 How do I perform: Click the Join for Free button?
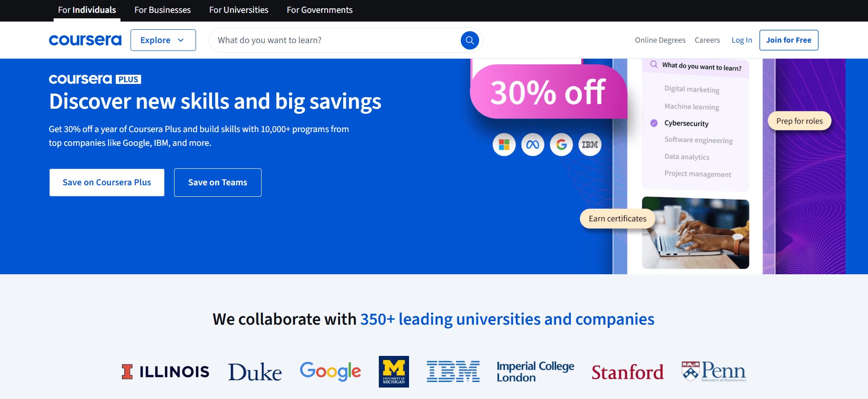coord(789,40)
